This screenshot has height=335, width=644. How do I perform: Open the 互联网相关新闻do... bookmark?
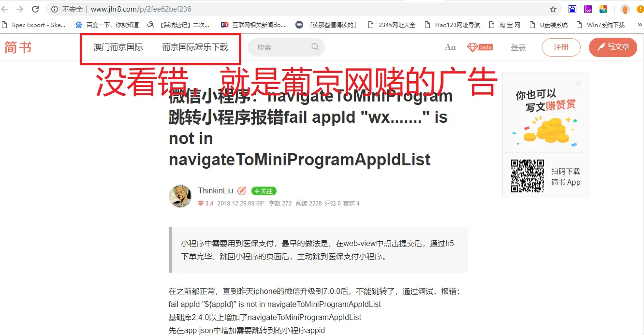click(x=253, y=25)
